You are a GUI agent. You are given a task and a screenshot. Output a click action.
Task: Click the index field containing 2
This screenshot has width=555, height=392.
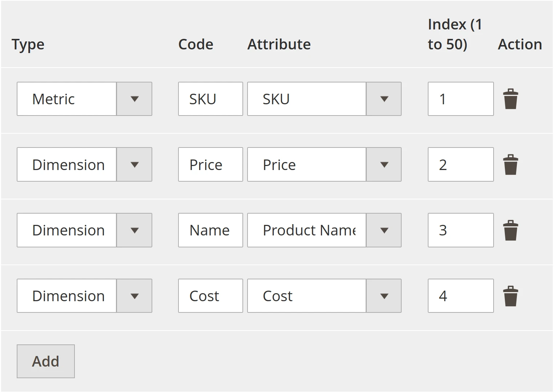[460, 164]
